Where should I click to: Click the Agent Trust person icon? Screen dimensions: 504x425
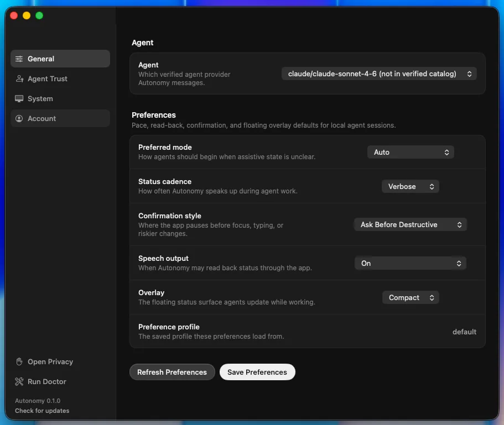(x=19, y=78)
